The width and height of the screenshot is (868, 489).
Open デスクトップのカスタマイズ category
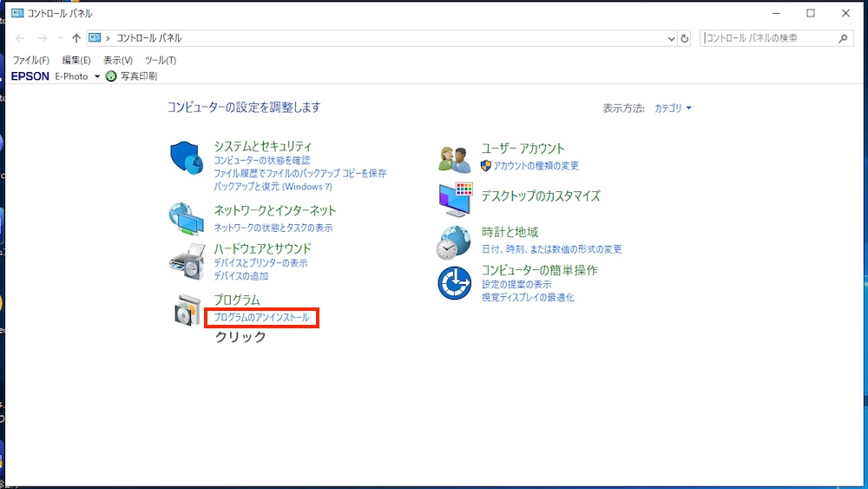541,196
